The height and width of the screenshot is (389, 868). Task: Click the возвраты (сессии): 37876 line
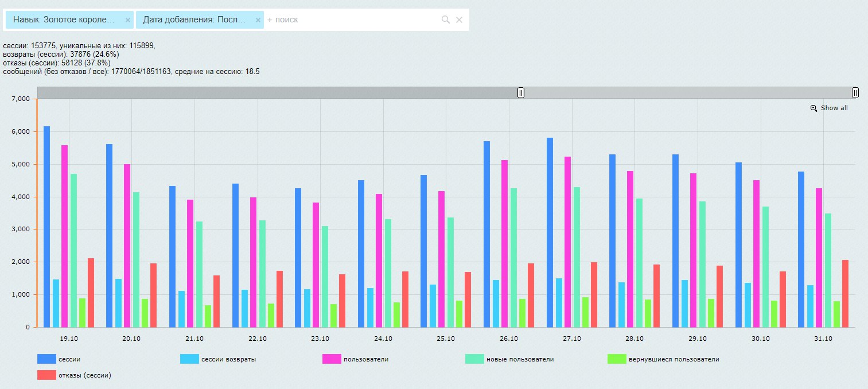point(61,54)
